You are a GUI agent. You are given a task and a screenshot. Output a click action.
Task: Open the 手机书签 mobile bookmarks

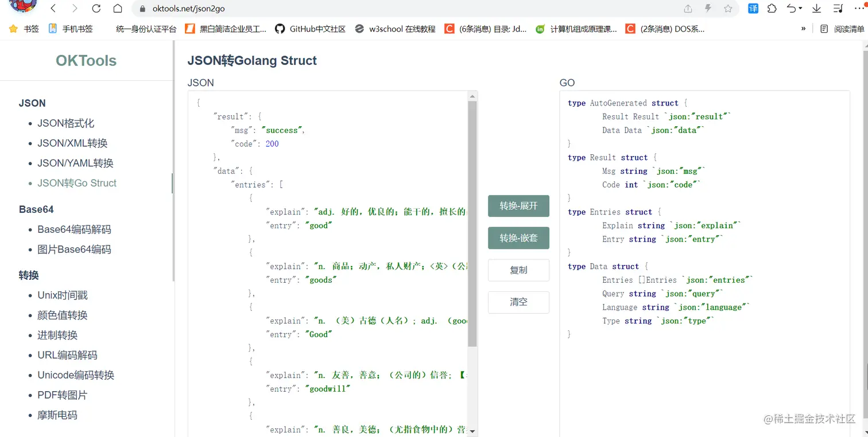[x=71, y=29]
